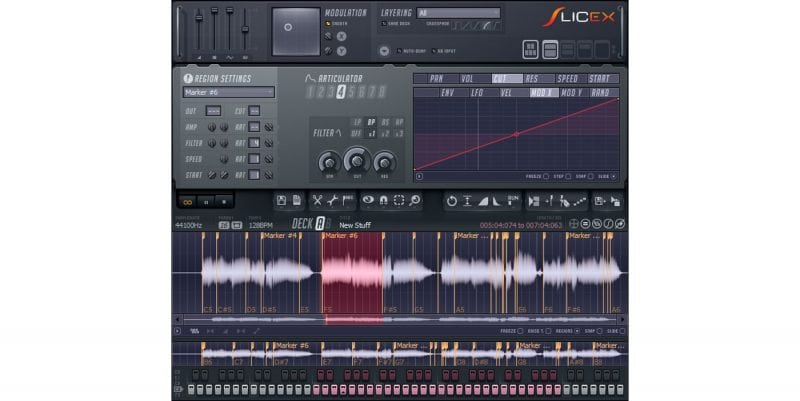
Task: Select the six-cell grid layout icon
Action: [531, 49]
